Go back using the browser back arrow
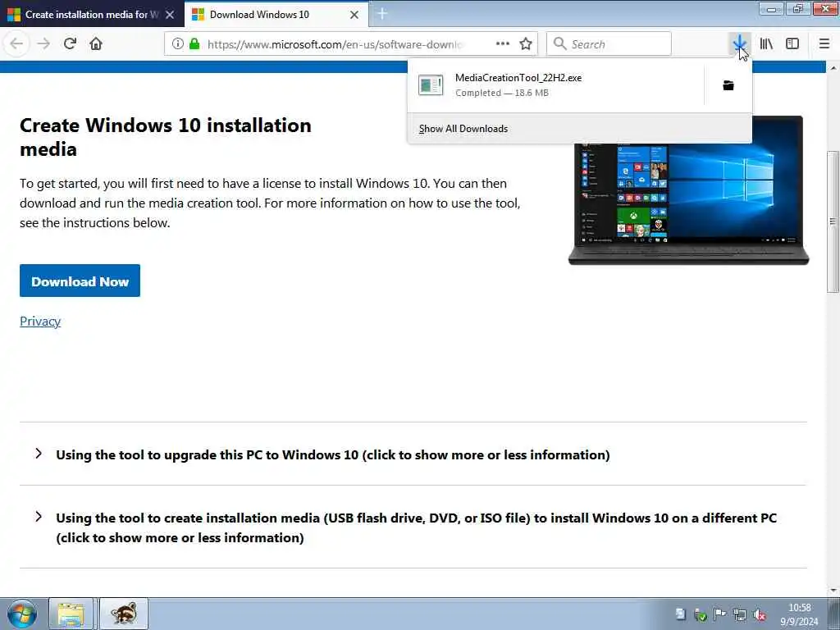The width and height of the screenshot is (840, 630). [16, 44]
